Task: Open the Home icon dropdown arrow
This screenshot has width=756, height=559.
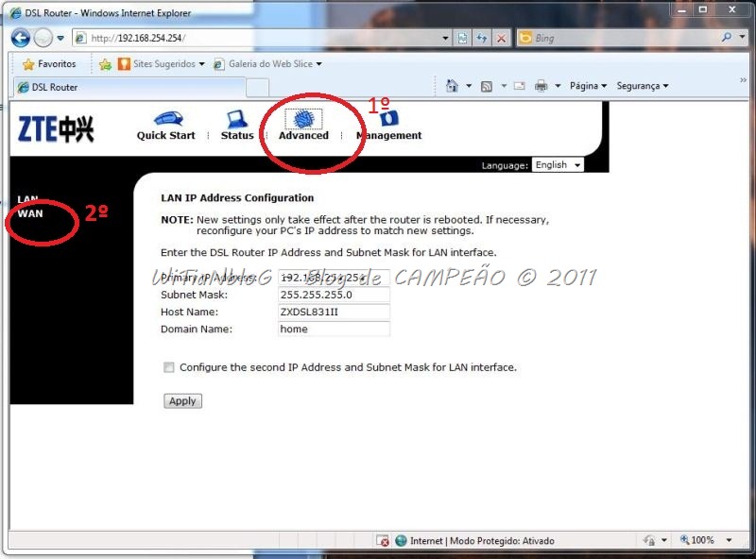Action: (469, 86)
